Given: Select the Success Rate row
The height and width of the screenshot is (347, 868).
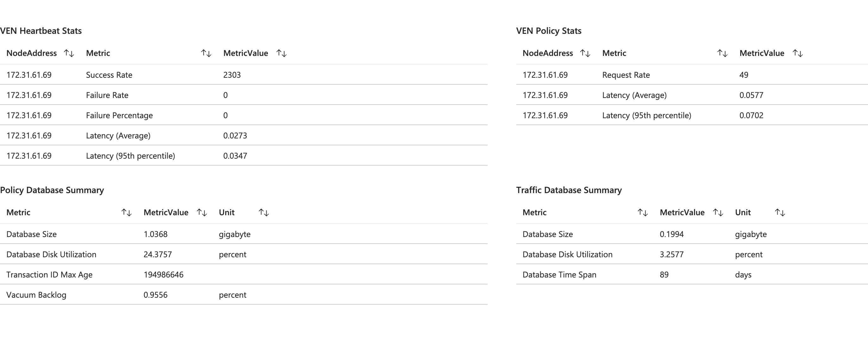Looking at the screenshot, I should [x=244, y=74].
